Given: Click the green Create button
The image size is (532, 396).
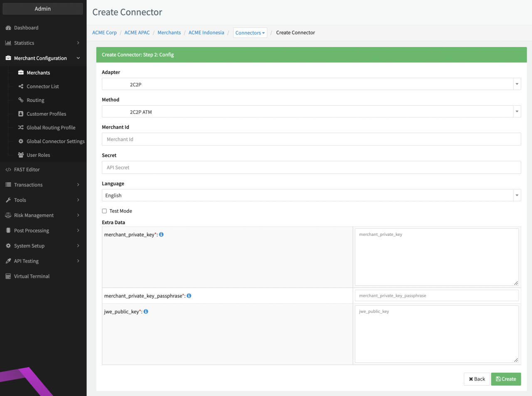Looking at the screenshot, I should click(506, 379).
